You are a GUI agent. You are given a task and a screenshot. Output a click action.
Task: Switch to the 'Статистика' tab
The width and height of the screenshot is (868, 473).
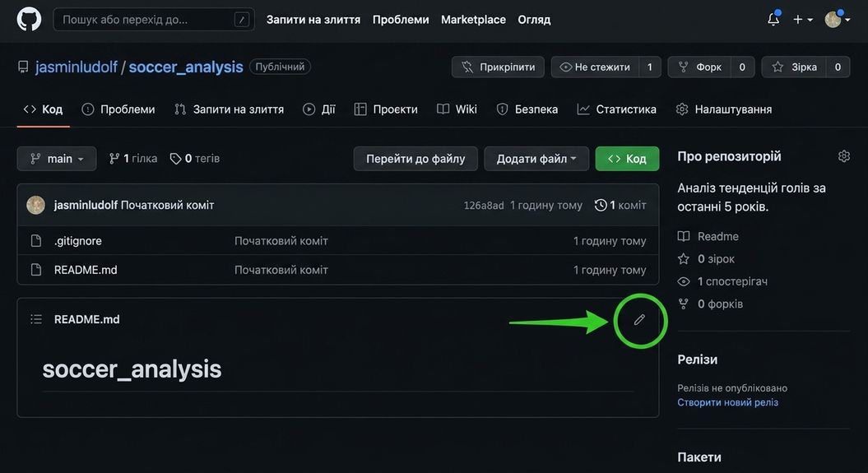[x=617, y=109]
